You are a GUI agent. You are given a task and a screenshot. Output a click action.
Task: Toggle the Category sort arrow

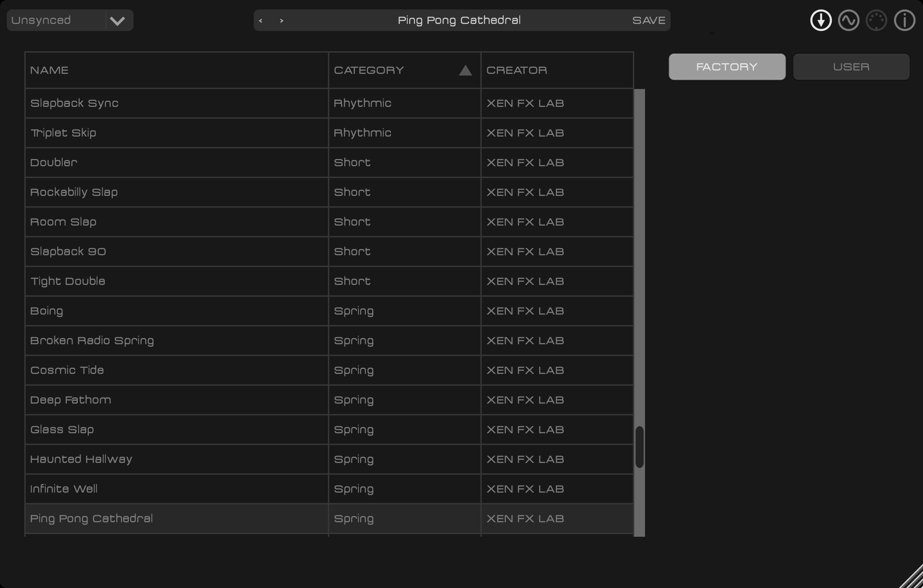point(465,70)
